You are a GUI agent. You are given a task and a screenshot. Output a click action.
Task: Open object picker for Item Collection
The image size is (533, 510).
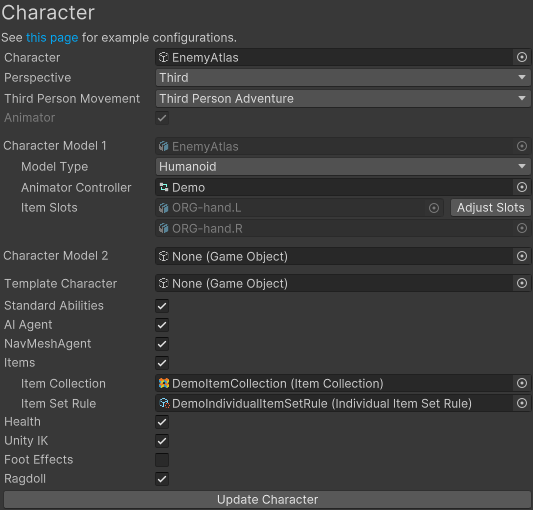(521, 383)
